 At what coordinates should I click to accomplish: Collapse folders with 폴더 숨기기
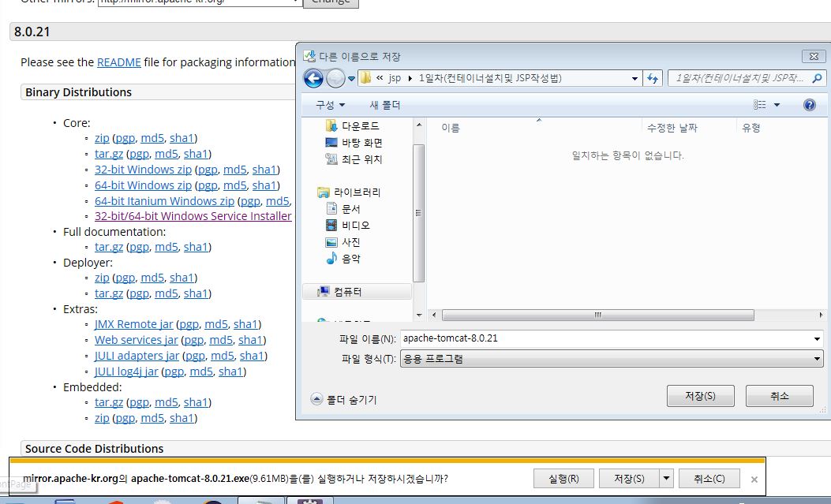click(344, 399)
